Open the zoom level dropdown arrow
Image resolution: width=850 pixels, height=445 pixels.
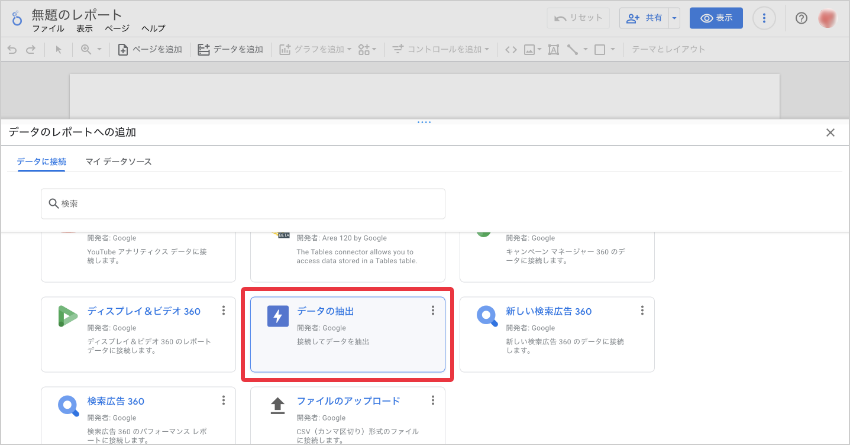pyautogui.click(x=99, y=49)
